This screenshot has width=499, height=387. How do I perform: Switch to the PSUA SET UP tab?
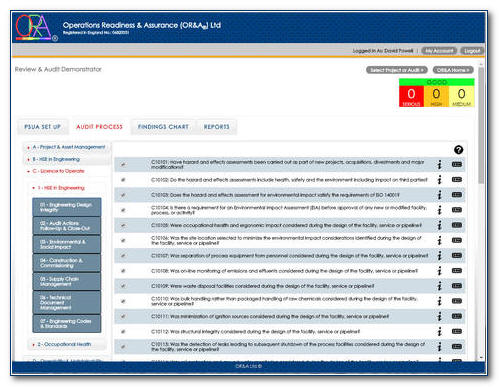(42, 127)
